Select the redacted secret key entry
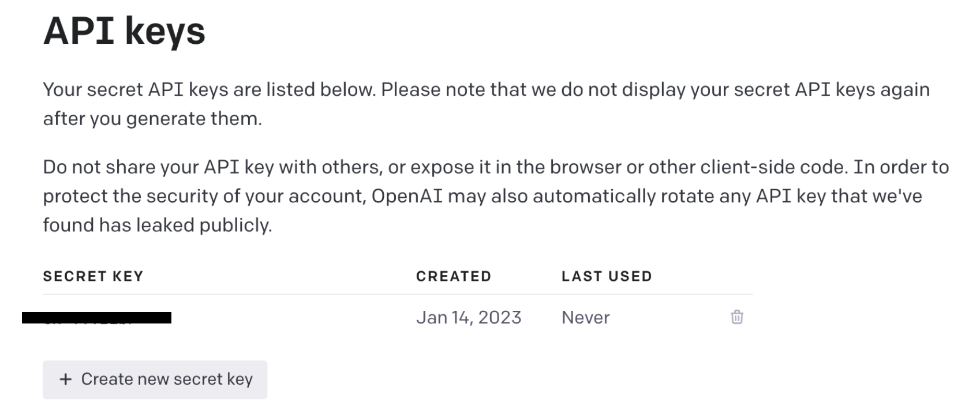The width and height of the screenshot is (980, 414). (x=96, y=318)
